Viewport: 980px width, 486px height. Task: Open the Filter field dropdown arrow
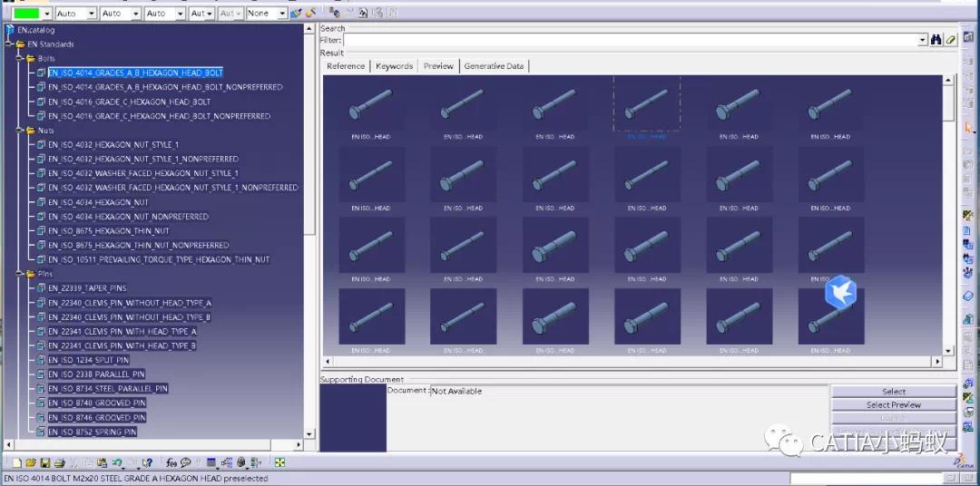(x=923, y=40)
